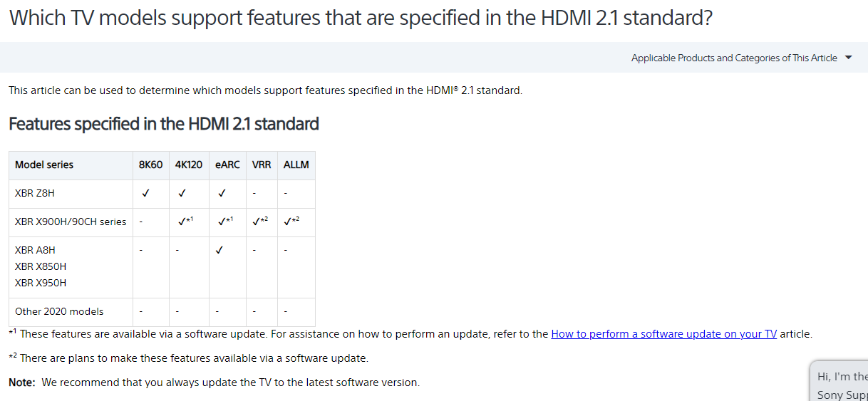This screenshot has width=868, height=401.
Task: Expand Applicable Products and Categories dropdown arrow
Action: pos(848,58)
